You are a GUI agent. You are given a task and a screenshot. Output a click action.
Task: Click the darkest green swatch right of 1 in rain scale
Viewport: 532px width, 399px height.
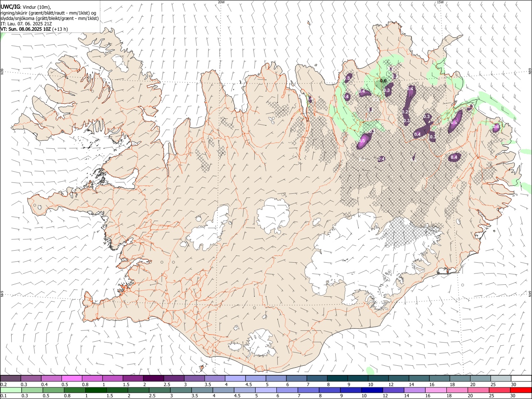[x=96, y=390]
